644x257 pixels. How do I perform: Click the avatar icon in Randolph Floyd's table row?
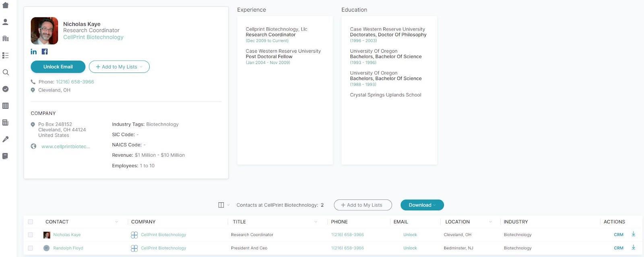click(x=47, y=248)
